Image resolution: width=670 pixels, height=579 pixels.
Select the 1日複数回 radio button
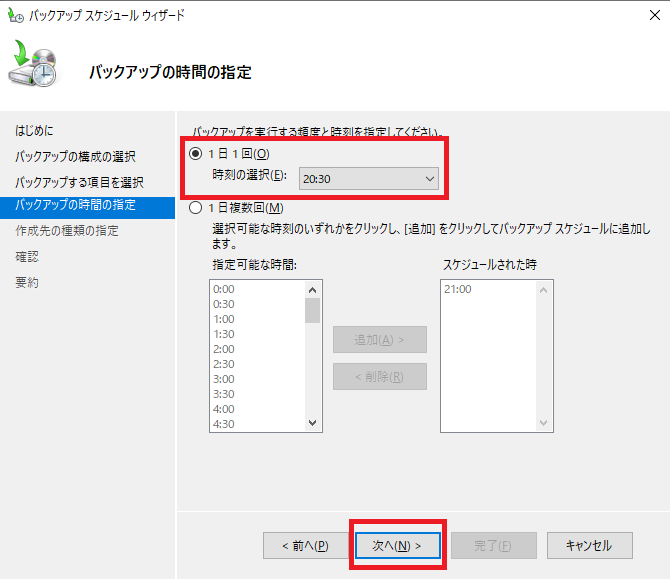pyautogui.click(x=196, y=208)
